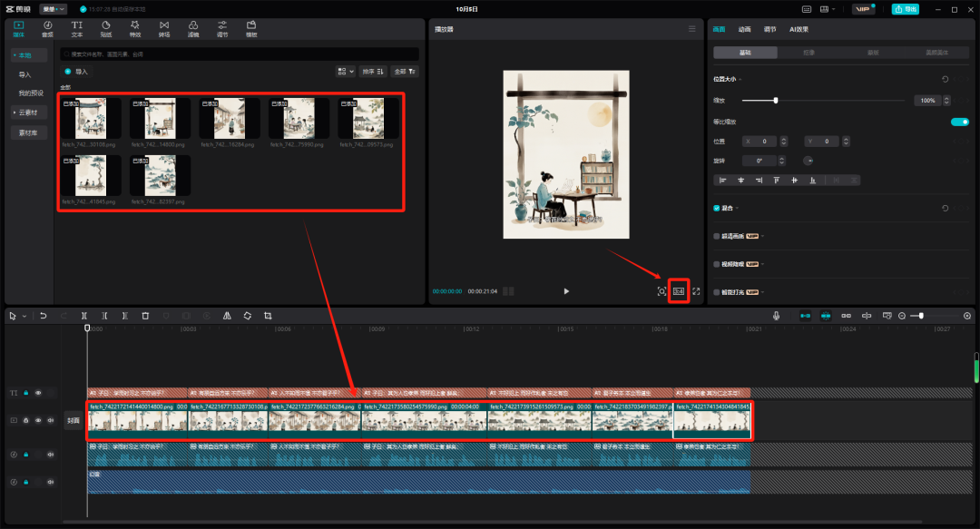Viewport: 980px width, 529px height.
Task: Open the selection tool dropdown arrow
Action: (x=24, y=317)
